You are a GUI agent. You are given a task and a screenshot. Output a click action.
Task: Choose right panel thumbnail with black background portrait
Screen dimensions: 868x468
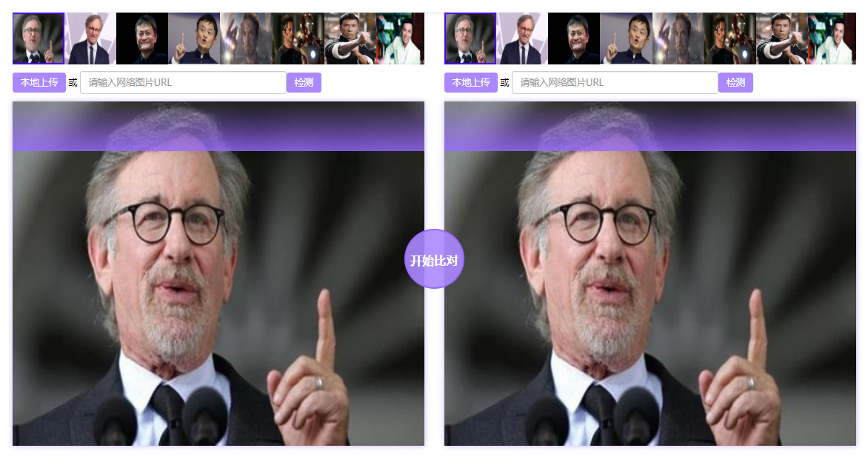point(574,39)
